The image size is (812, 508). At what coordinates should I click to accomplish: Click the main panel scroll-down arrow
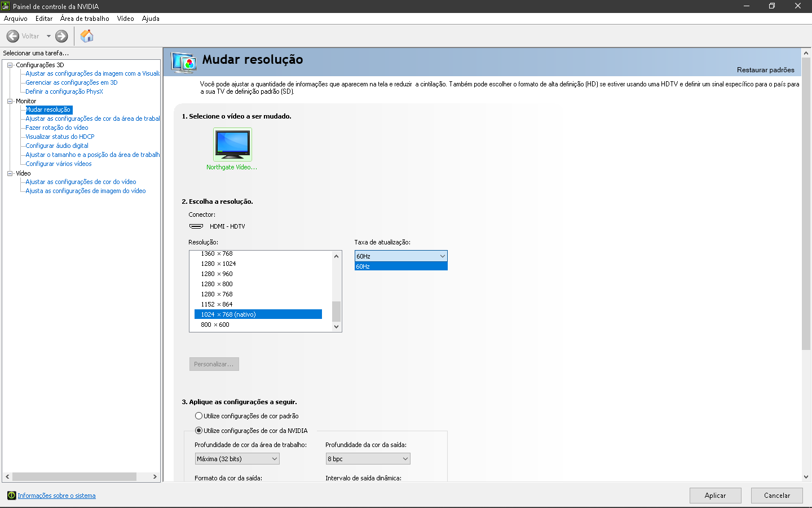click(x=806, y=477)
